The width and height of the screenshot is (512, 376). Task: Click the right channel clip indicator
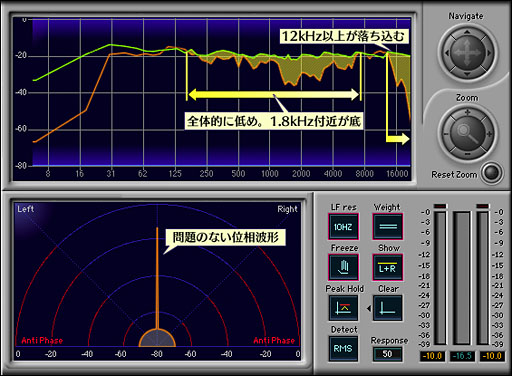coord(483,206)
